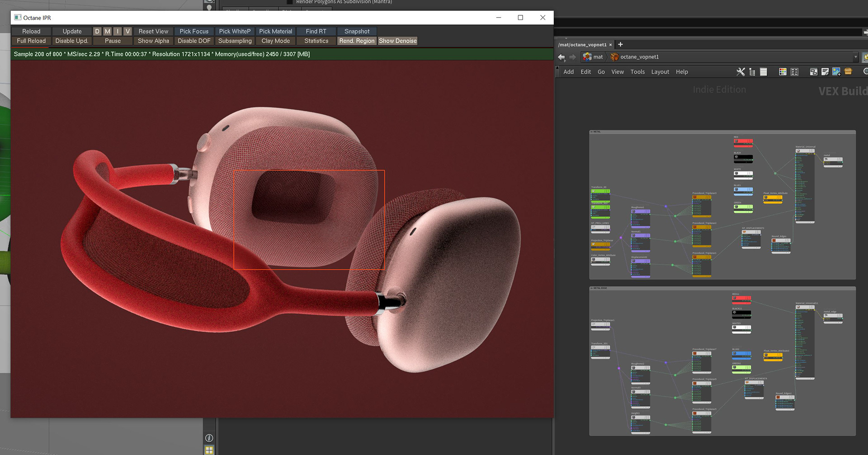Open the Help menu in network editor
Viewport: 868px width, 455px height.
point(682,72)
